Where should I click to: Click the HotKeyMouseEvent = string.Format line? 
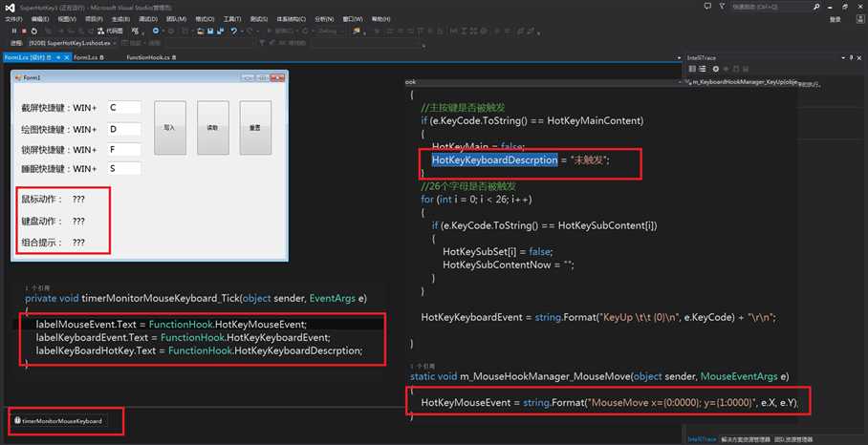(609, 403)
